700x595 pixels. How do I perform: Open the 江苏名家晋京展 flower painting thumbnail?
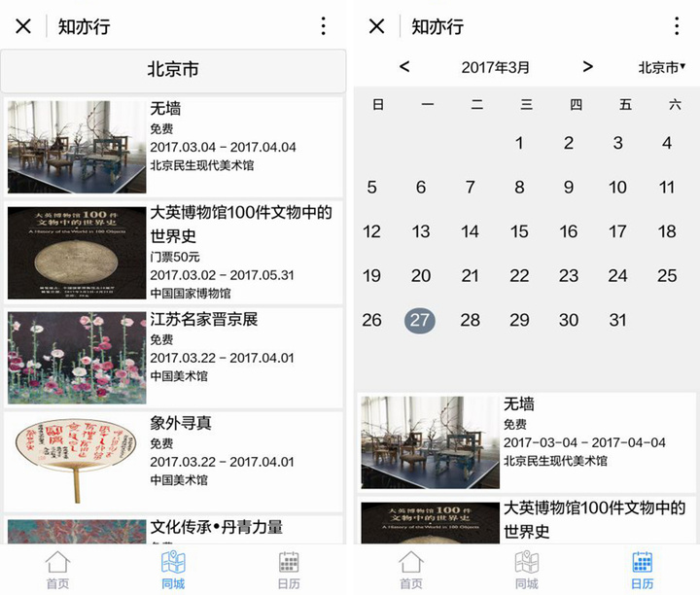click(x=77, y=358)
